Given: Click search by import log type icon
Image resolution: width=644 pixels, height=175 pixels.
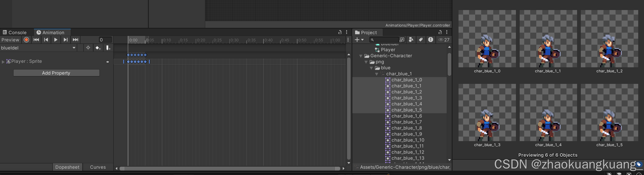Looking at the screenshot, I should click(431, 40).
